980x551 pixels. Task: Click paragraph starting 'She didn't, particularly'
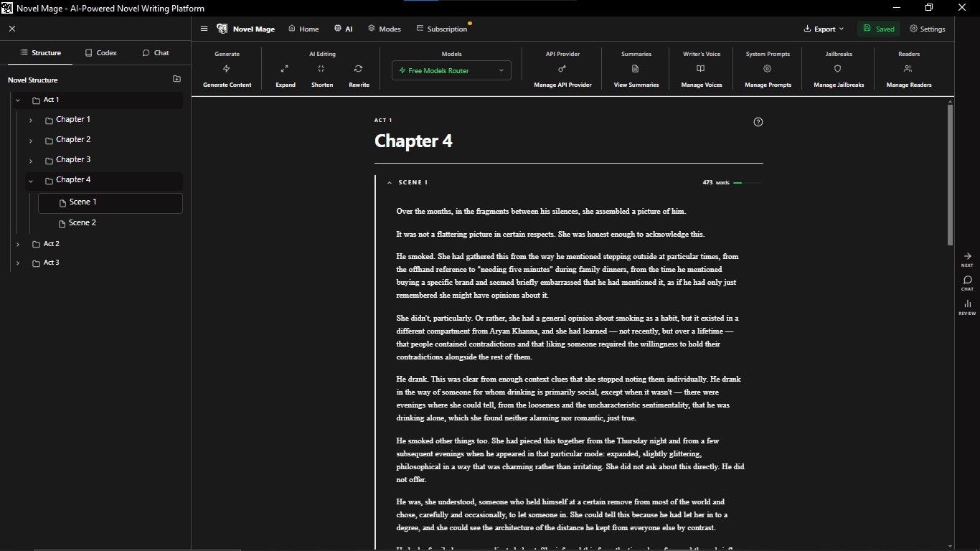pos(567,337)
